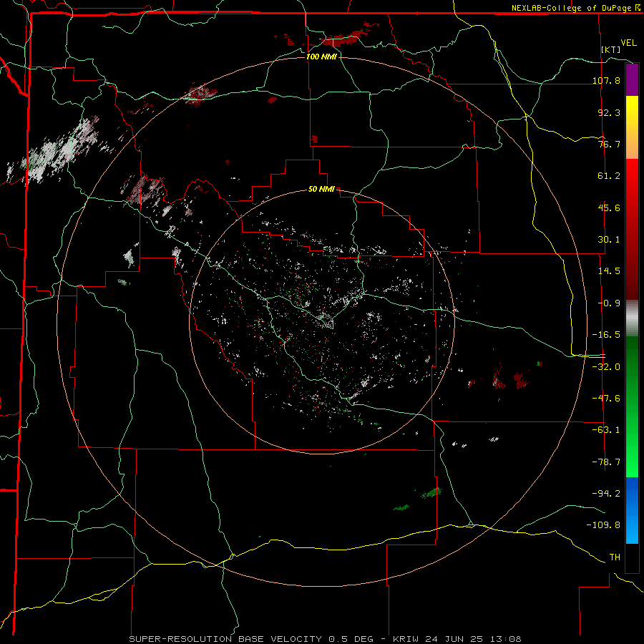
Task: Click the -63.1 velocity scale value
Action: point(606,430)
